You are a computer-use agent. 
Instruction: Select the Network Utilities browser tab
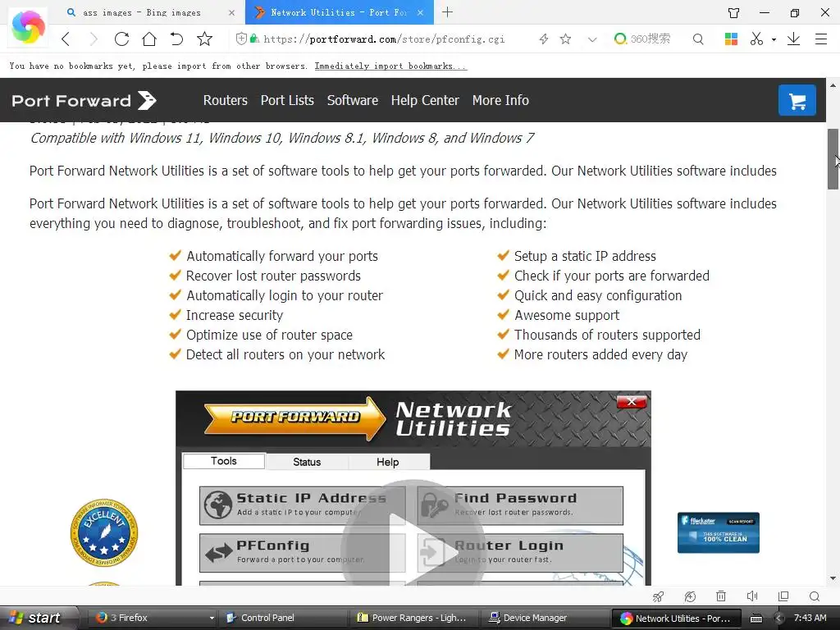pyautogui.click(x=339, y=12)
